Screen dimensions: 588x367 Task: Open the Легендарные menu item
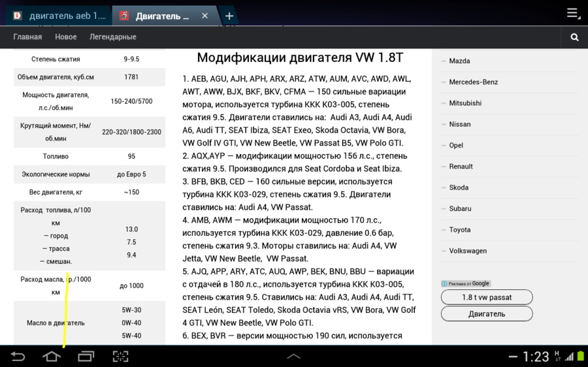pos(113,37)
